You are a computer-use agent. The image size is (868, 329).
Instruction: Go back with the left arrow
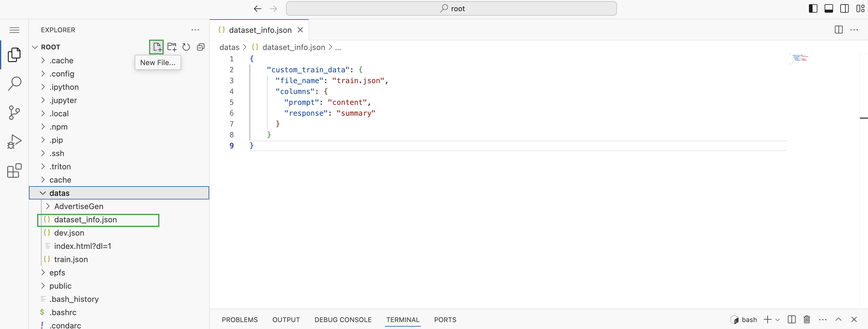tap(257, 9)
